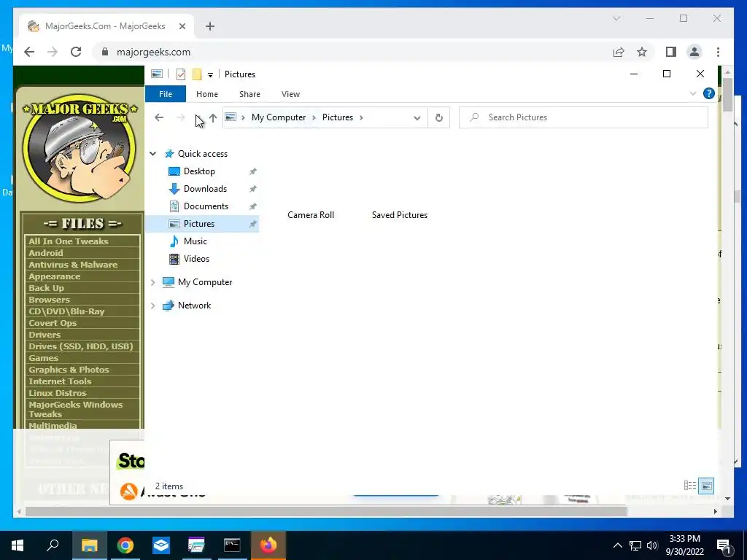Refresh the Pictures folder view
This screenshot has height=560, width=747.
(x=438, y=117)
